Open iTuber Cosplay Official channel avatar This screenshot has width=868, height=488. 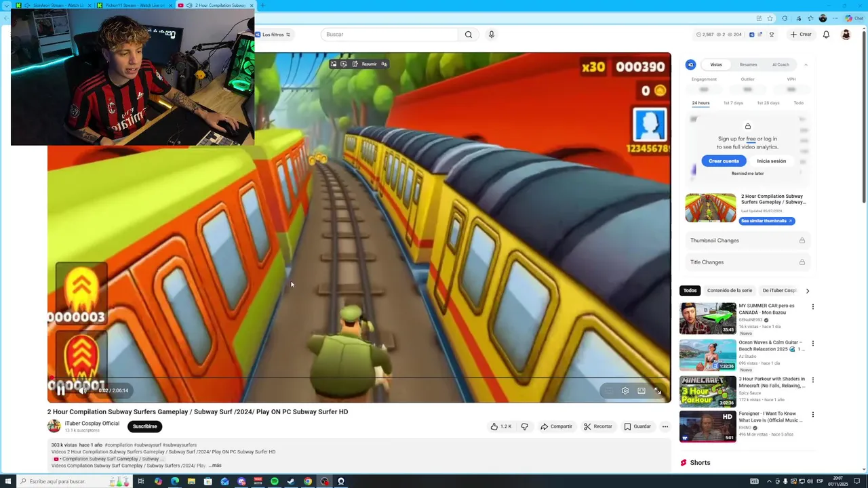[54, 426]
